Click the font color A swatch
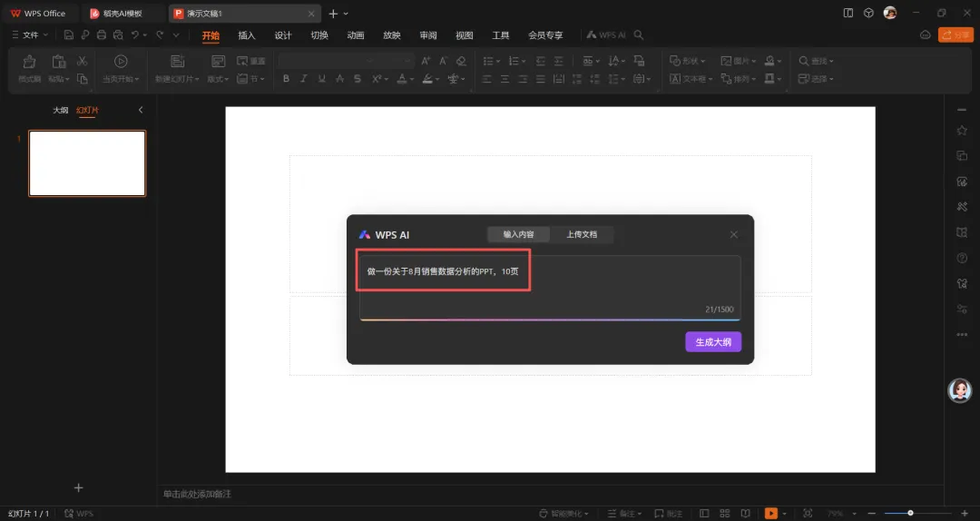This screenshot has height=521, width=980. pos(402,79)
